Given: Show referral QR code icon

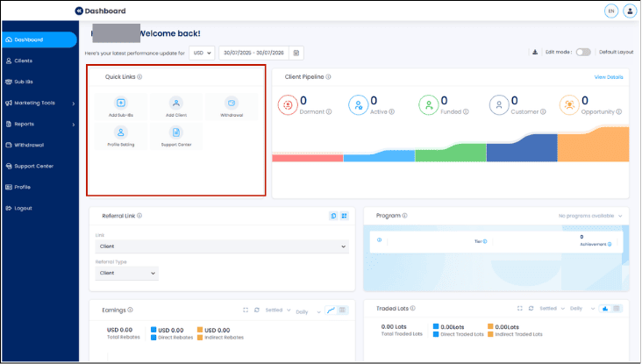Looking at the screenshot, I should coord(345,216).
